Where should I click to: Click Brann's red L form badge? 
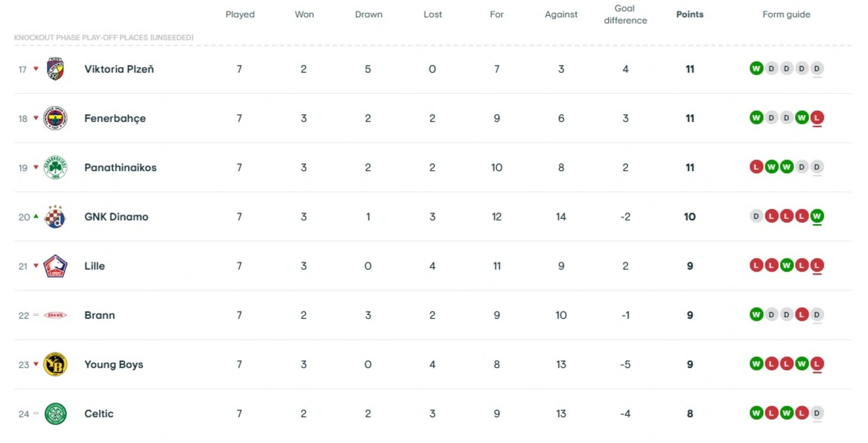pyautogui.click(x=802, y=315)
